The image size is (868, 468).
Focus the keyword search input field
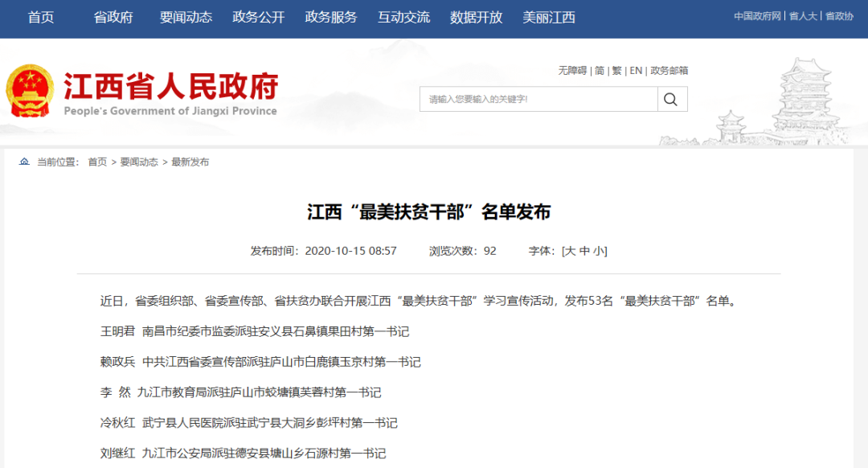pyautogui.click(x=538, y=99)
